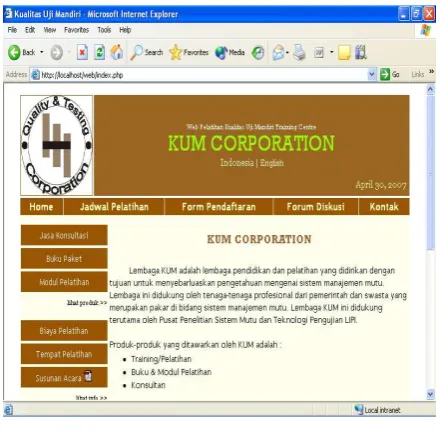Image resolution: width=441 pixels, height=430 pixels.
Task: Open the Home navigation tab
Action: point(41,207)
